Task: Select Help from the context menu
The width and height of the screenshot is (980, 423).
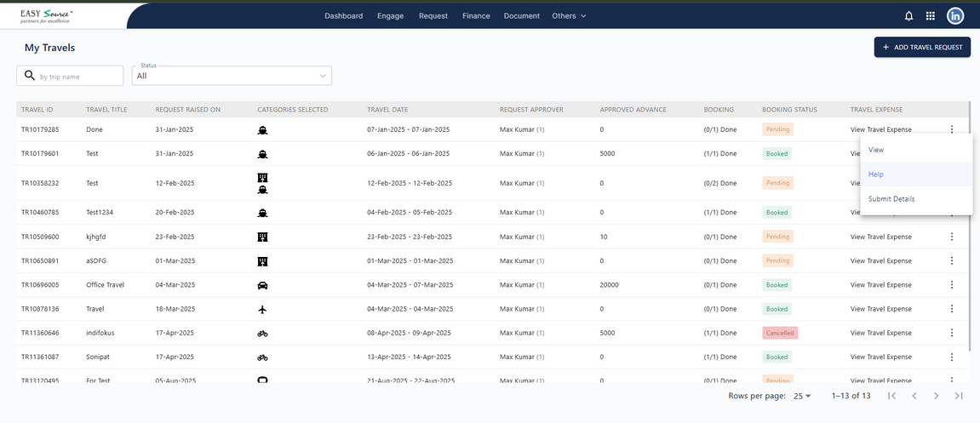Action: tap(876, 174)
